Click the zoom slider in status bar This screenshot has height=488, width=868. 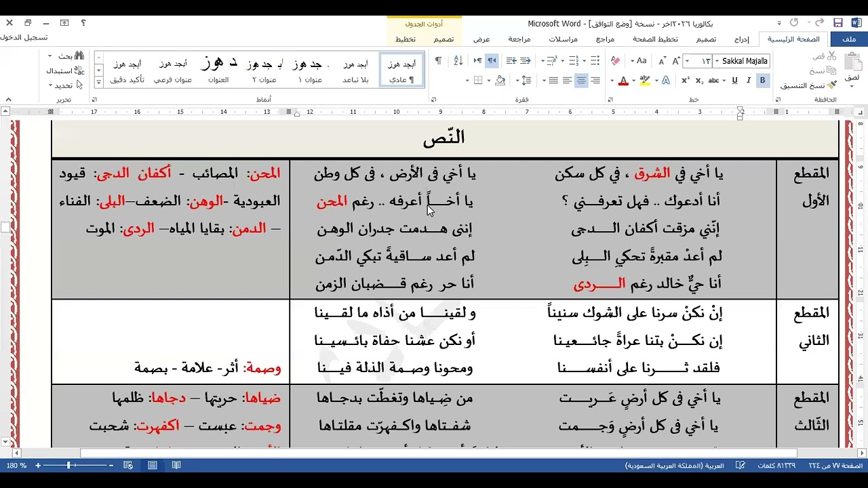(73, 466)
